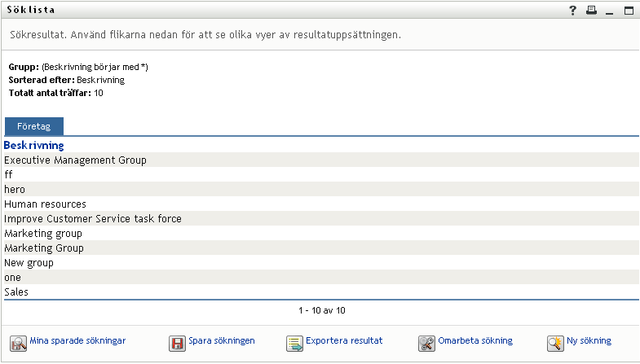Open the Omarbeta sökning link
The width and height of the screenshot is (640, 364).
point(475,341)
